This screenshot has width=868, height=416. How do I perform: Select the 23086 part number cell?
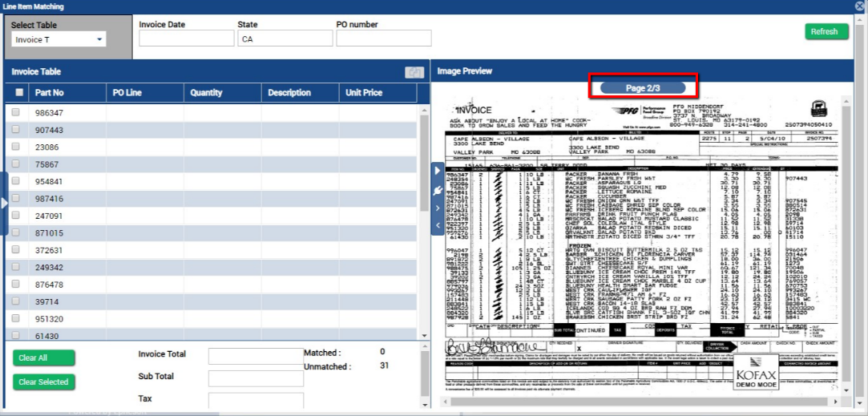click(x=67, y=147)
